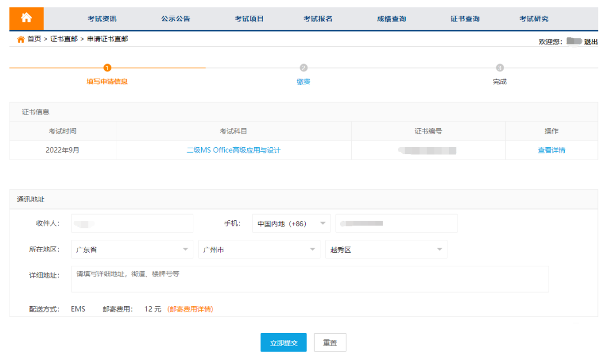Expand the 广东省 province dropdown
The height and width of the screenshot is (364, 607).
132,249
